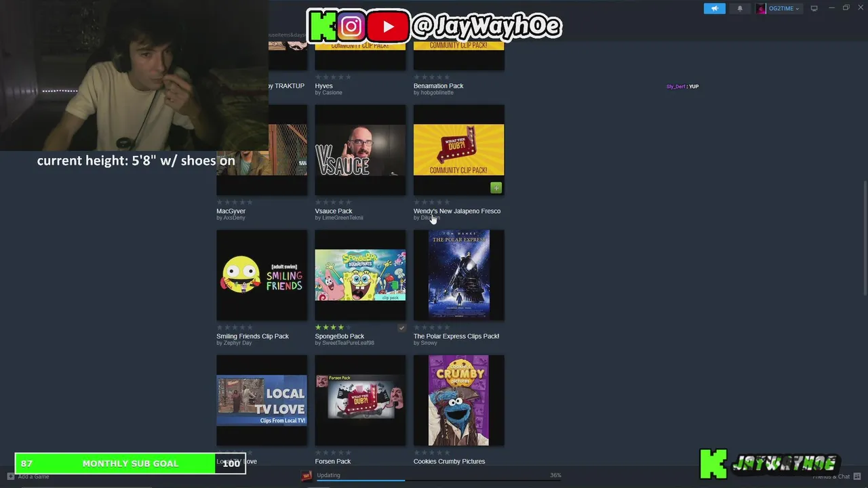Open the Forsen Pack thumbnail
This screenshot has width=868, height=488.
coord(360,401)
